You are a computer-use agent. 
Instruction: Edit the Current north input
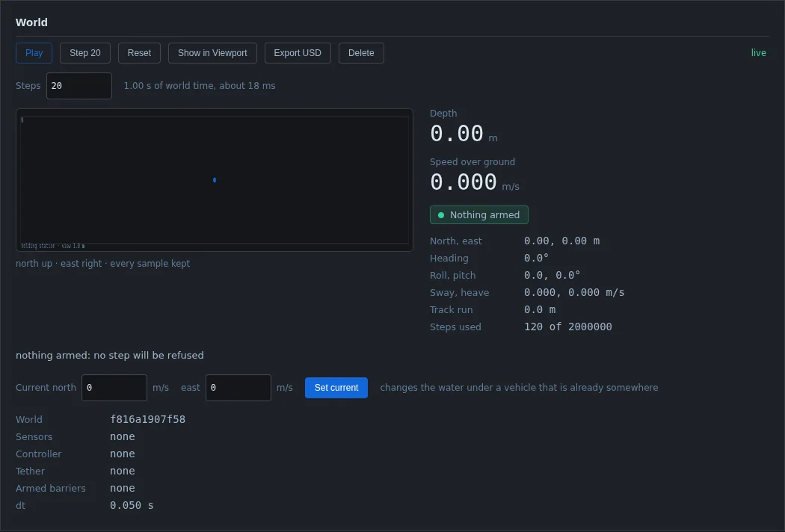click(114, 388)
